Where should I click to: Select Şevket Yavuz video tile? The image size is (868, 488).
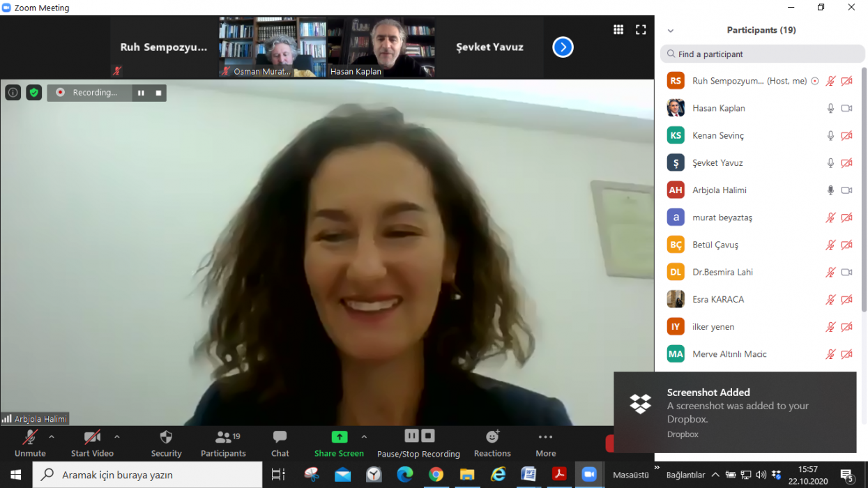pos(489,47)
